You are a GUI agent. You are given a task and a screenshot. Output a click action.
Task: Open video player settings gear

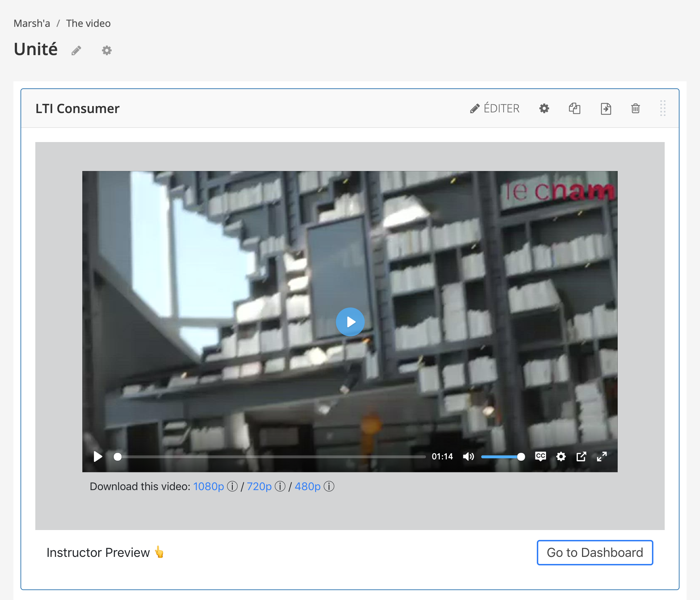tap(561, 457)
